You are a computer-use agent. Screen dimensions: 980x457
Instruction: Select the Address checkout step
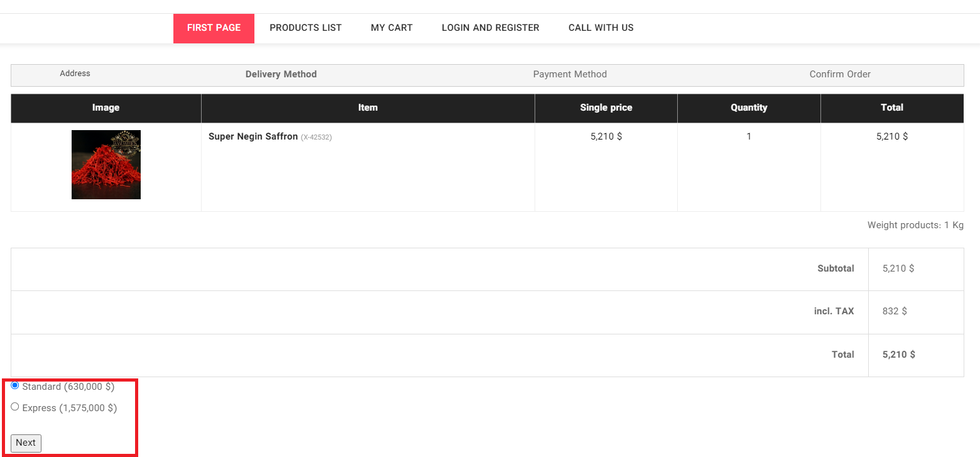[x=75, y=74]
